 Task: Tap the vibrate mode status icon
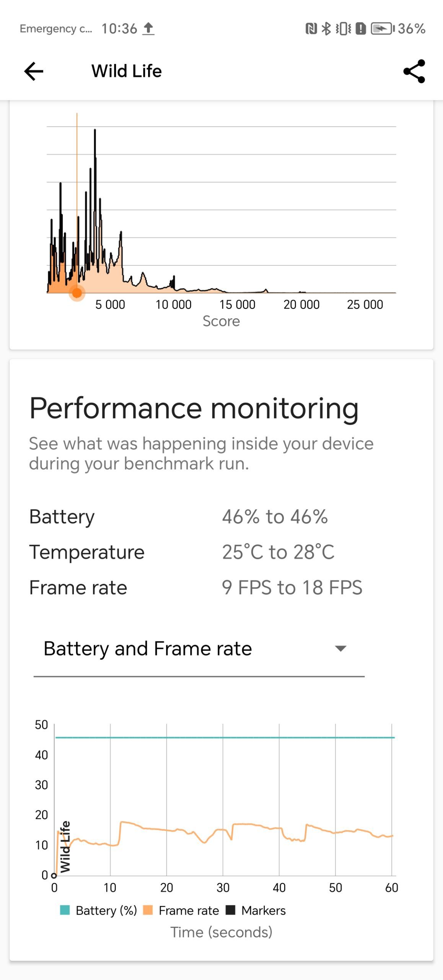click(343, 29)
